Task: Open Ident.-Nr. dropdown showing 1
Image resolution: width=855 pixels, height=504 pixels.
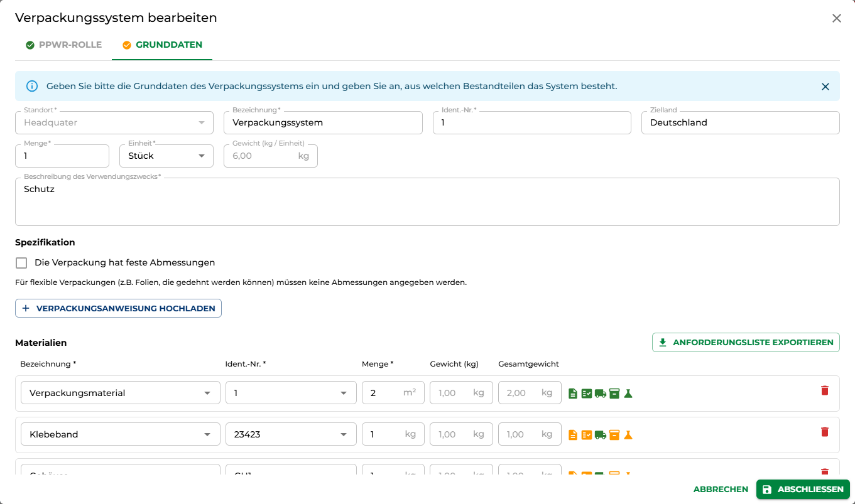Action: pos(291,393)
